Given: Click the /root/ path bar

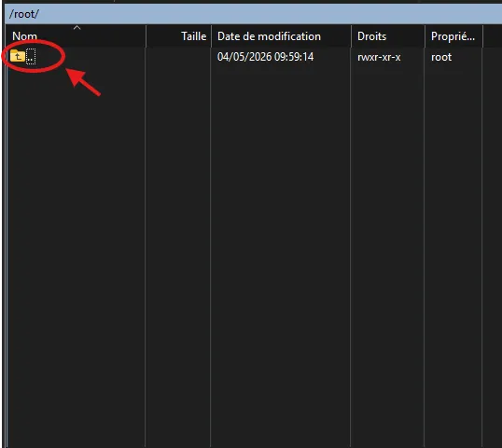Looking at the screenshot, I should click(x=254, y=14).
